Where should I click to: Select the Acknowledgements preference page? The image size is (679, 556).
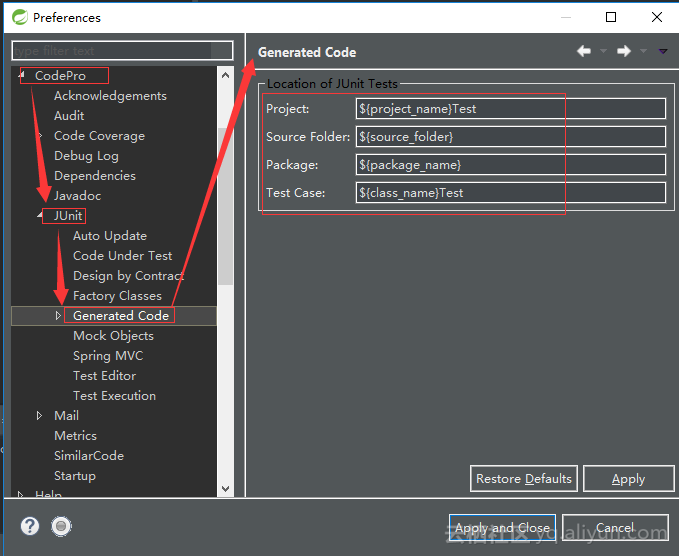[x=110, y=96]
